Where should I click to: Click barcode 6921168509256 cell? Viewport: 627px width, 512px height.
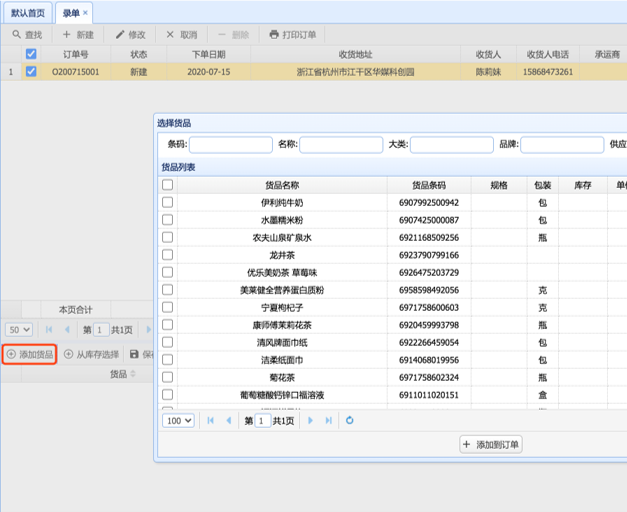click(x=429, y=238)
